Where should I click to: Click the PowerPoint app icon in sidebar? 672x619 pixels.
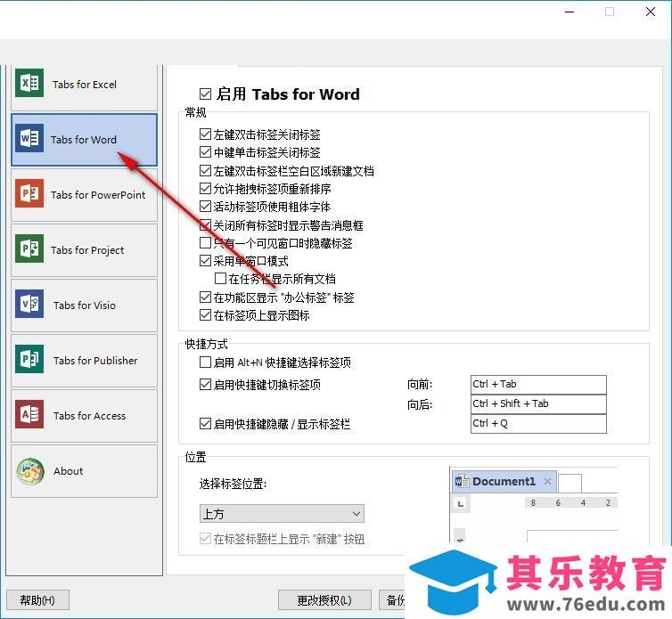click(x=29, y=193)
